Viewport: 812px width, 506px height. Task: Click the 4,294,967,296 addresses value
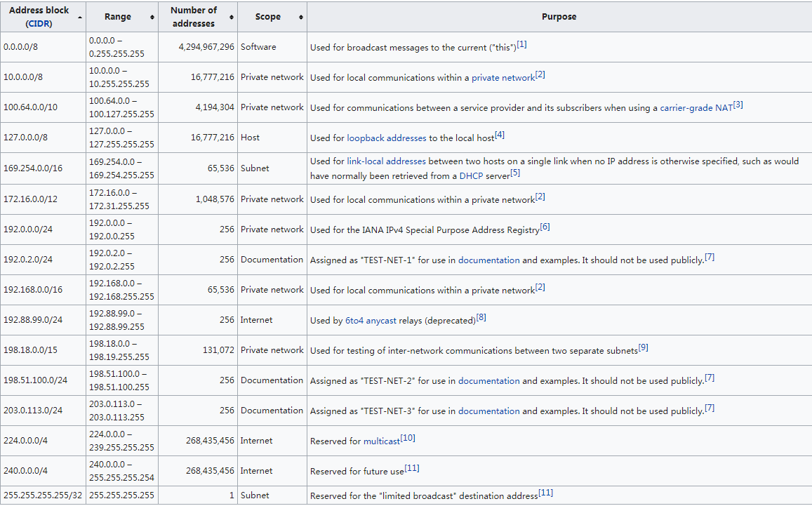point(206,46)
